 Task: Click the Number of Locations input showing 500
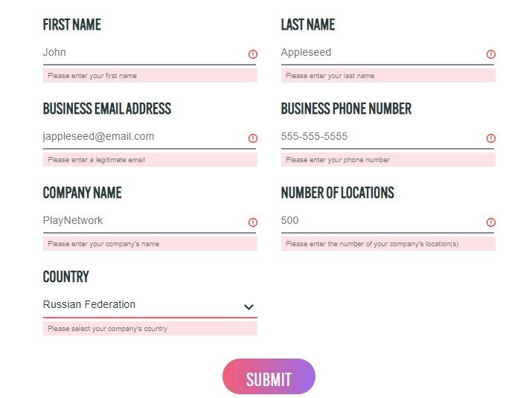(388, 221)
